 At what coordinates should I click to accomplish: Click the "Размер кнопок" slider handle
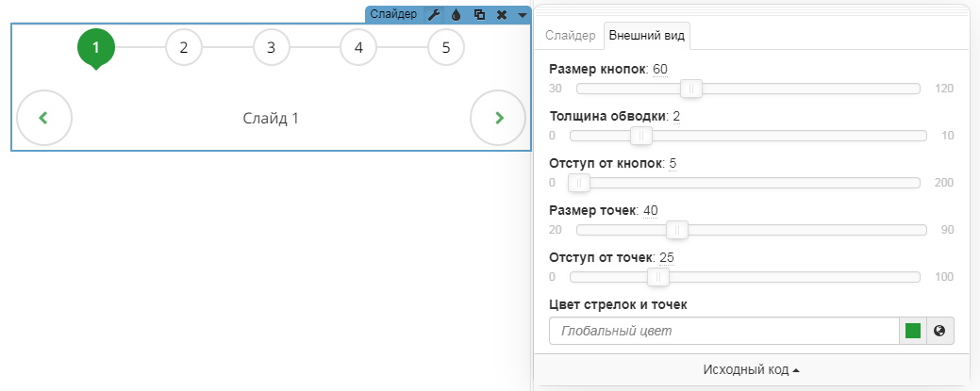tap(691, 89)
